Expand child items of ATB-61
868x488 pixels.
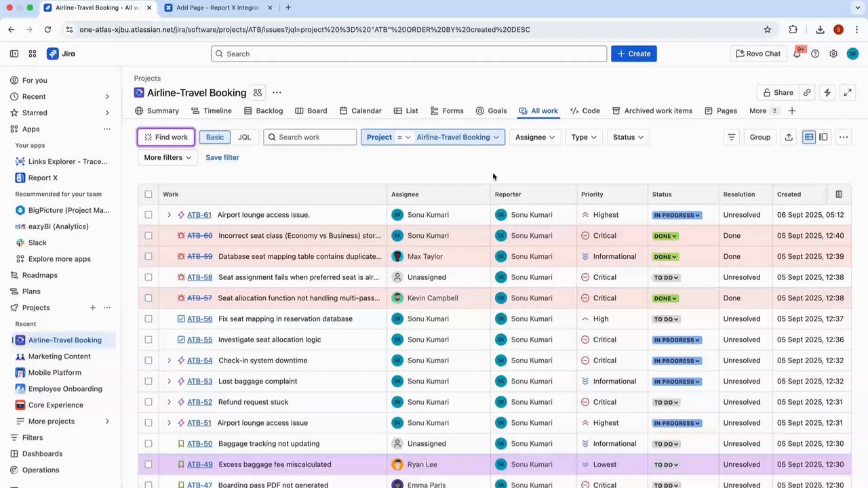tap(169, 215)
